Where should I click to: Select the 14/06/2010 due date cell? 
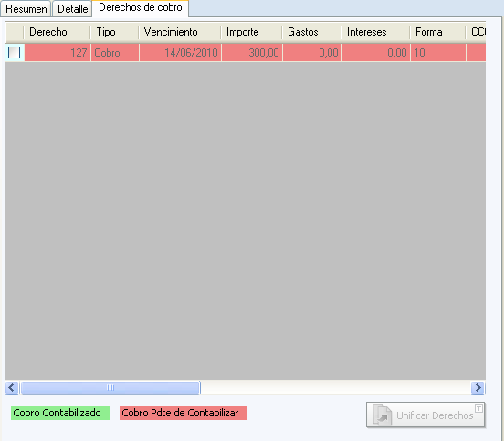coord(180,52)
